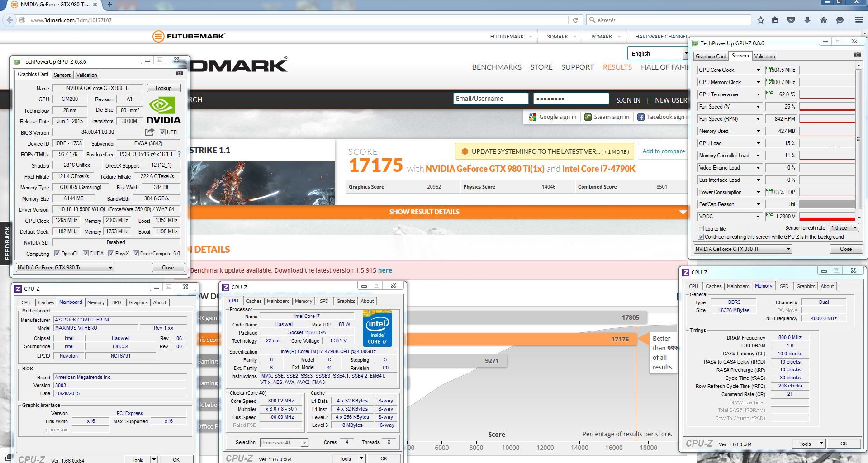Click the Google sign in icon
Image resolution: width=868 pixels, height=463 pixels.
click(x=533, y=117)
